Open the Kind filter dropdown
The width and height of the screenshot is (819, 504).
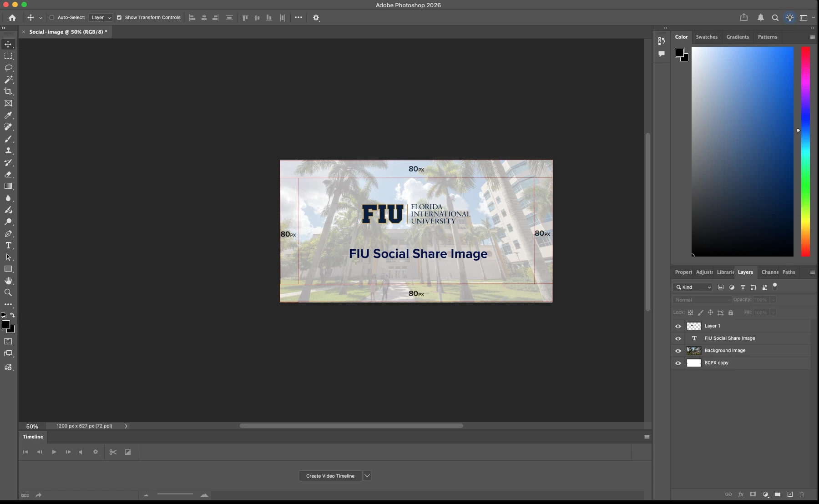tap(692, 287)
